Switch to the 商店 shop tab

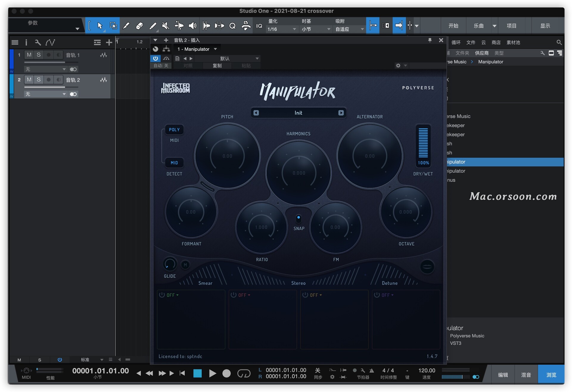(x=496, y=43)
